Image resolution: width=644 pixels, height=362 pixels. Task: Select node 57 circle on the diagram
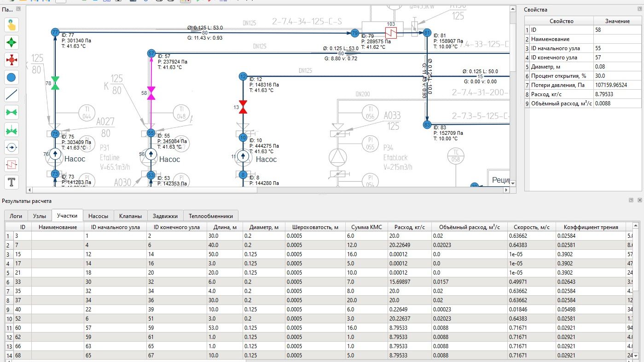(x=151, y=53)
